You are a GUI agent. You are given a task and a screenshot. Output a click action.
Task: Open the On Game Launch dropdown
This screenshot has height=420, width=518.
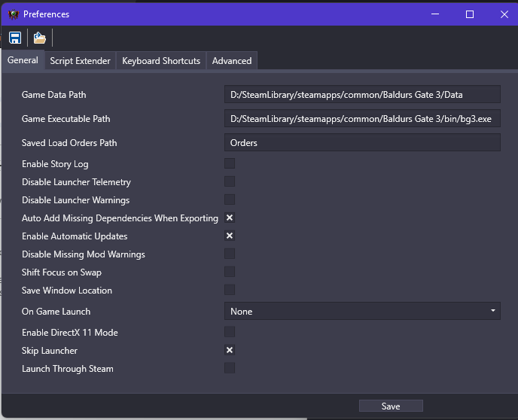[x=362, y=311]
